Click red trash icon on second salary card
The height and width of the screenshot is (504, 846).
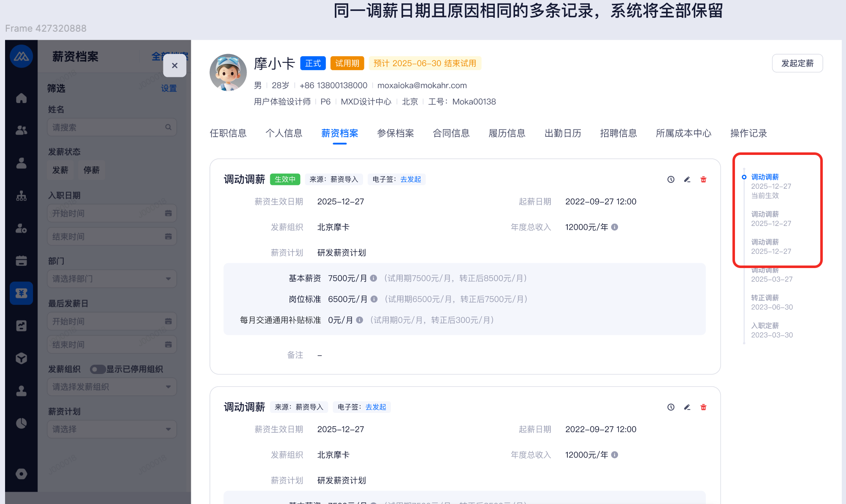[703, 407]
